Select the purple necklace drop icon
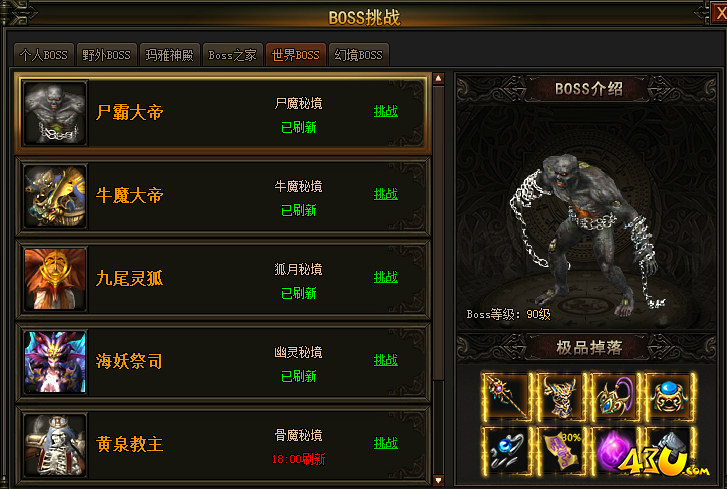 pos(615,397)
